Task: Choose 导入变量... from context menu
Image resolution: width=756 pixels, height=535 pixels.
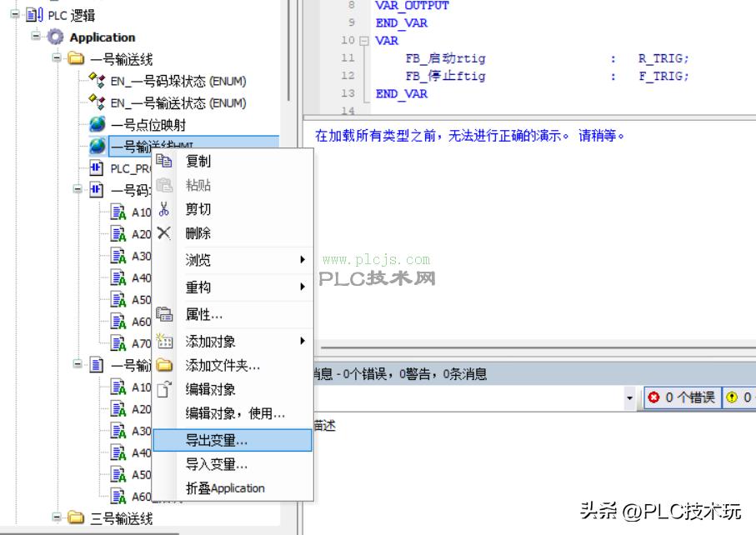Action: [232, 464]
